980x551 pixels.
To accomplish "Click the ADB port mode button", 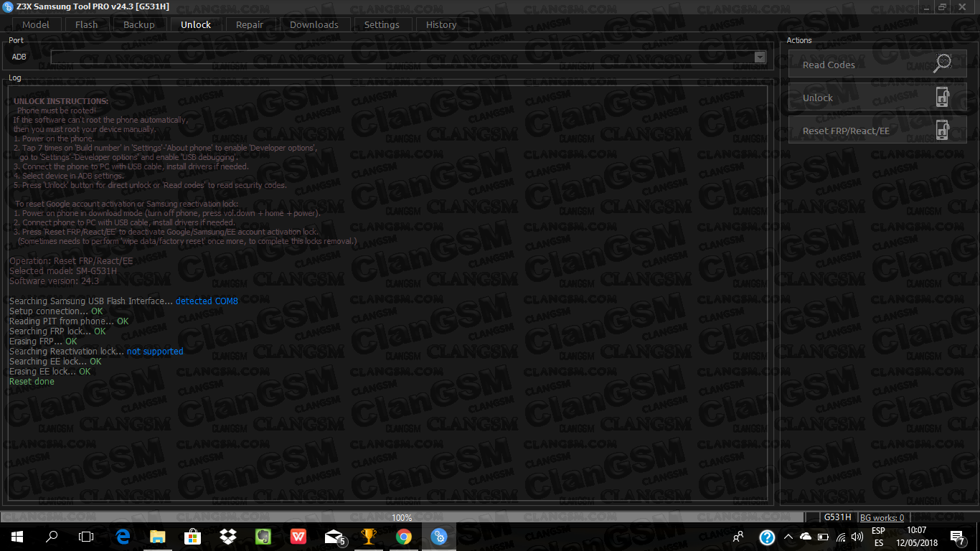I will (19, 57).
